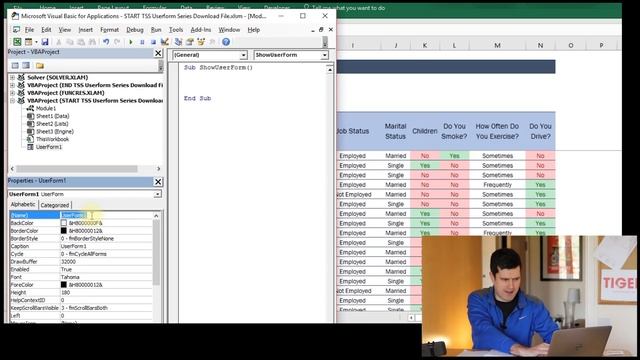Expand the VBAProject (FUNCRES.XLAM) node
The image size is (640, 360).
click(x=12, y=93)
